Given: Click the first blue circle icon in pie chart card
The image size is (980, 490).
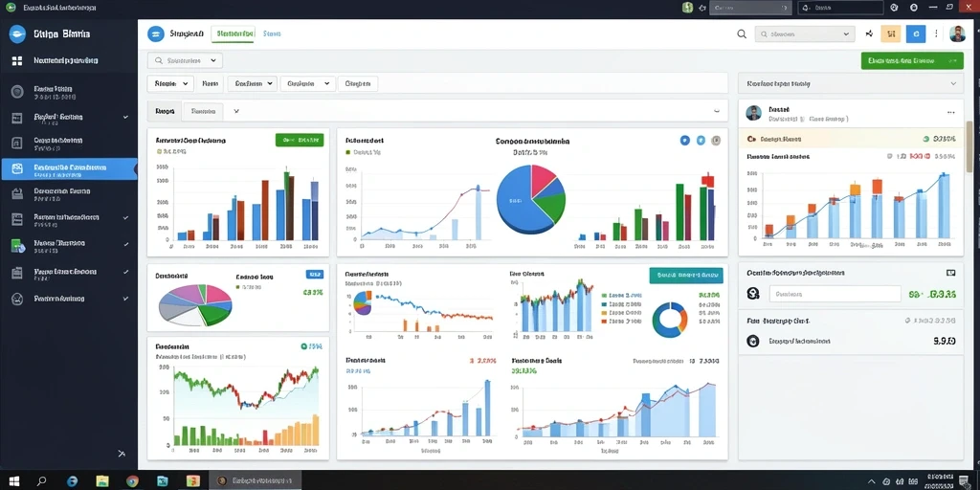Looking at the screenshot, I should 684,141.
